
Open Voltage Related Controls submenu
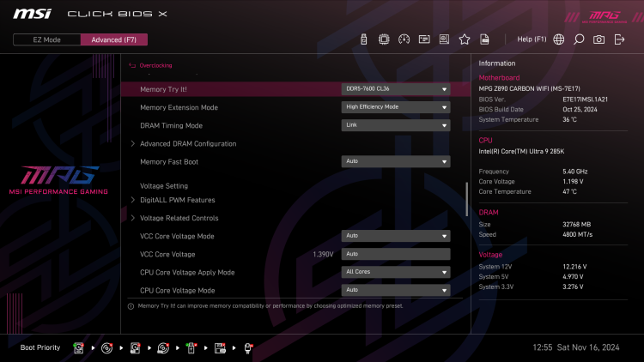[x=179, y=218]
